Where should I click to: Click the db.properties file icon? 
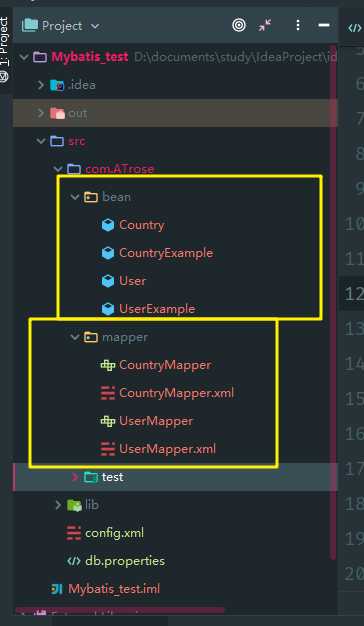[74, 561]
